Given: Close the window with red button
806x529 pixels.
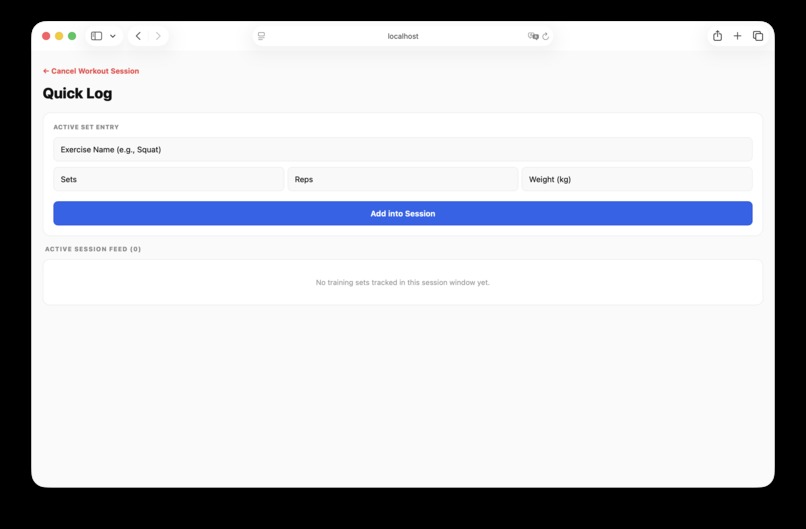Looking at the screenshot, I should [x=46, y=36].
